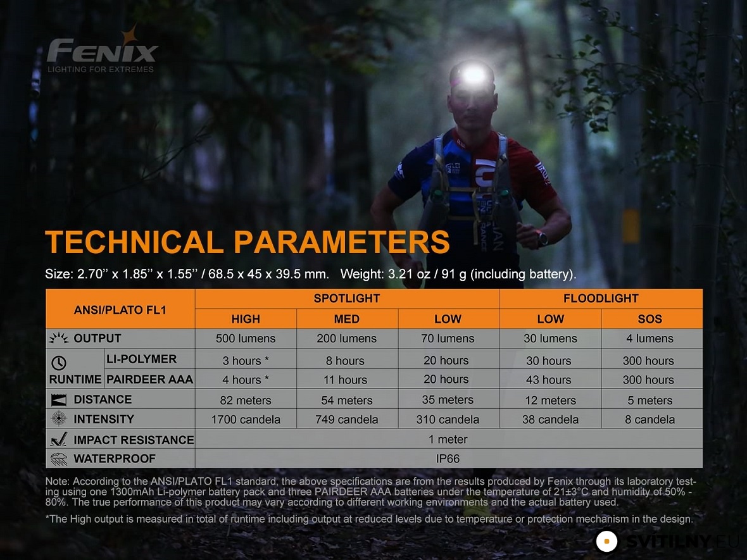Click the TECHNICAL PARAMETERS heading
Image resolution: width=747 pixels, height=560 pixels.
pos(248,242)
